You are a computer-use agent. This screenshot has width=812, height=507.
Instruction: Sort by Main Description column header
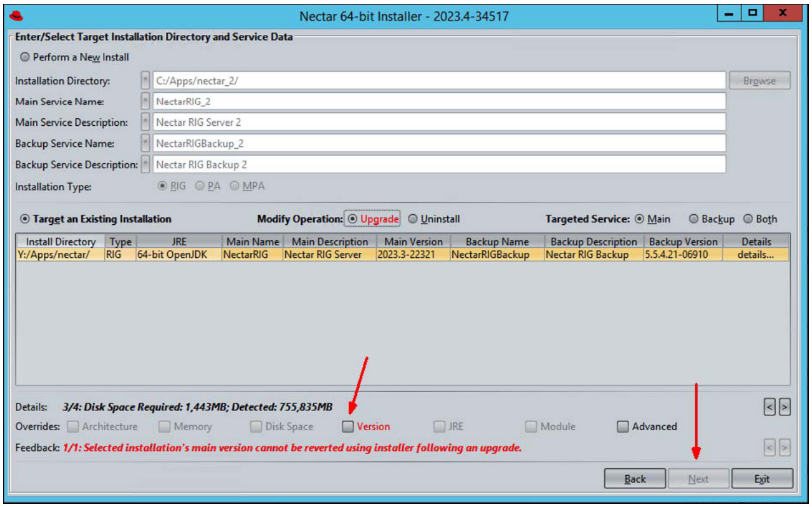[x=330, y=241]
